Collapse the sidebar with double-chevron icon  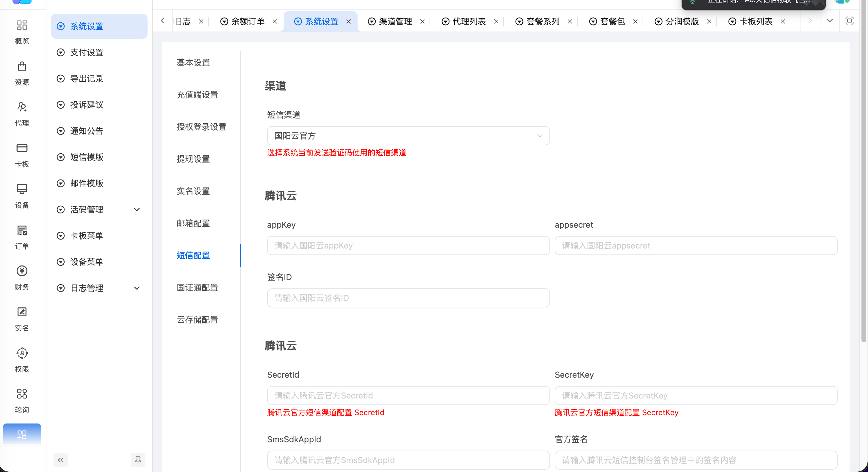click(61, 460)
